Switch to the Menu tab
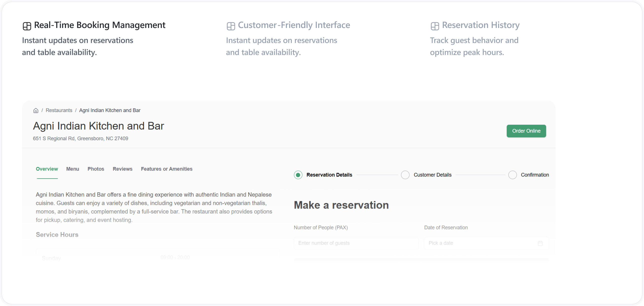The width and height of the screenshot is (644, 306). (x=72, y=169)
